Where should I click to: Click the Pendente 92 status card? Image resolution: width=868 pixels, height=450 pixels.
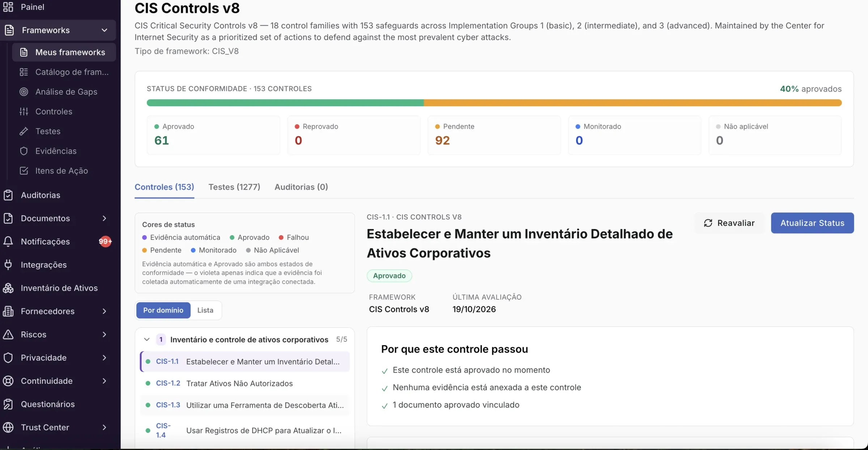(x=494, y=135)
